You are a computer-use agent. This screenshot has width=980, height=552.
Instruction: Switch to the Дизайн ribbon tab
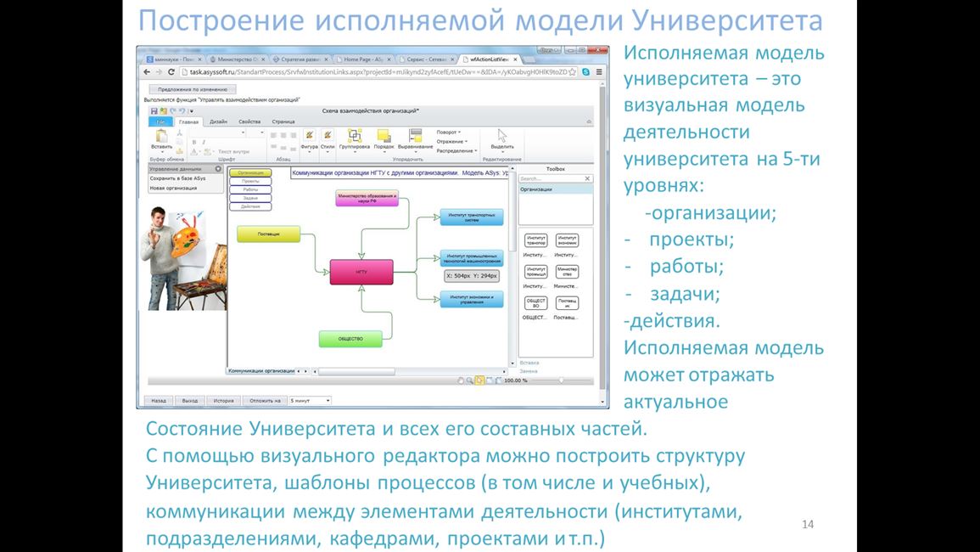(218, 121)
